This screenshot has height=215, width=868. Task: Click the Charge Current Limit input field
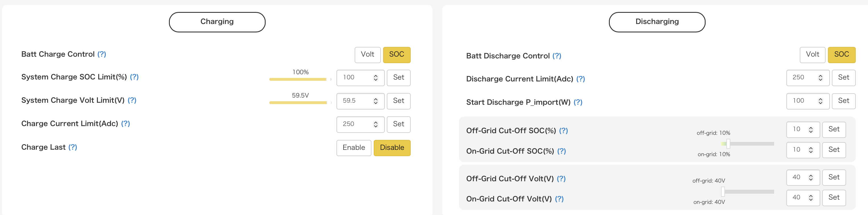pyautogui.click(x=356, y=124)
